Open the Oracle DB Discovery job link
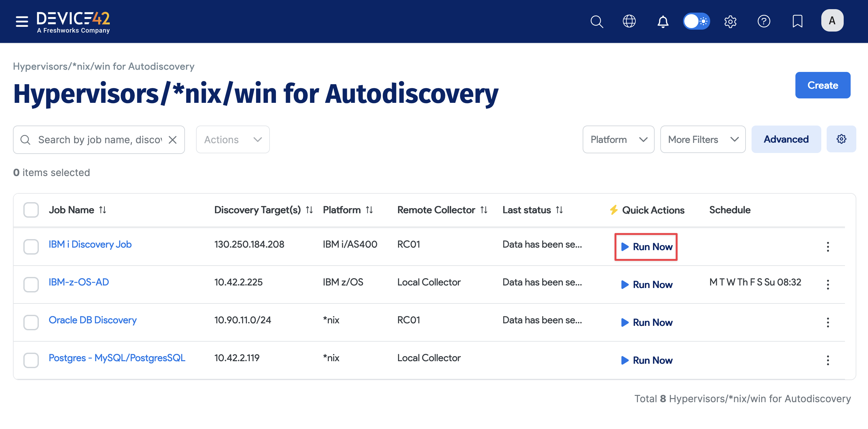 coord(93,320)
